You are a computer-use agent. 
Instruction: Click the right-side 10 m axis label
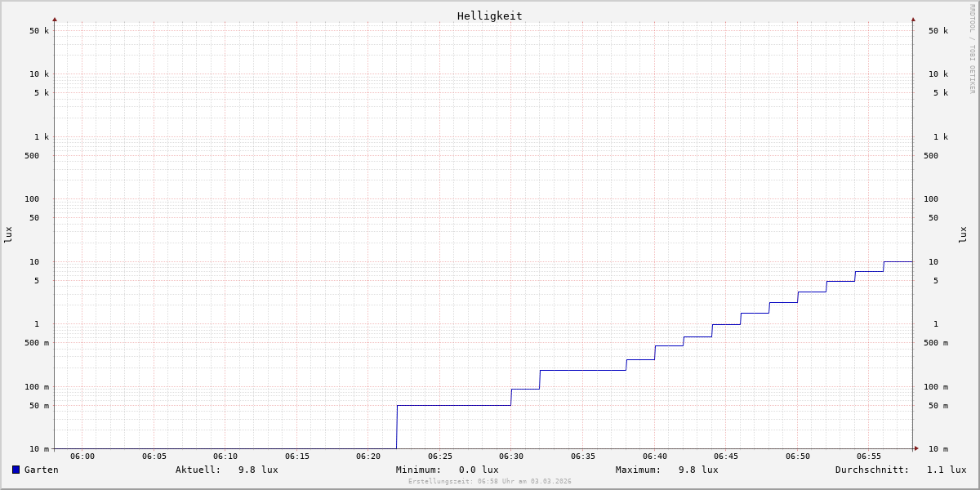coord(938,449)
